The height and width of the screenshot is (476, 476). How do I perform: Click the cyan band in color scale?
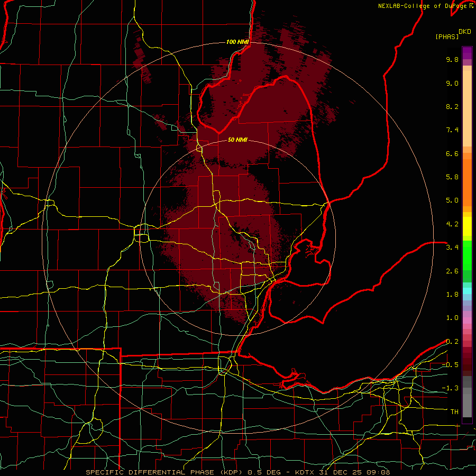(x=467, y=291)
